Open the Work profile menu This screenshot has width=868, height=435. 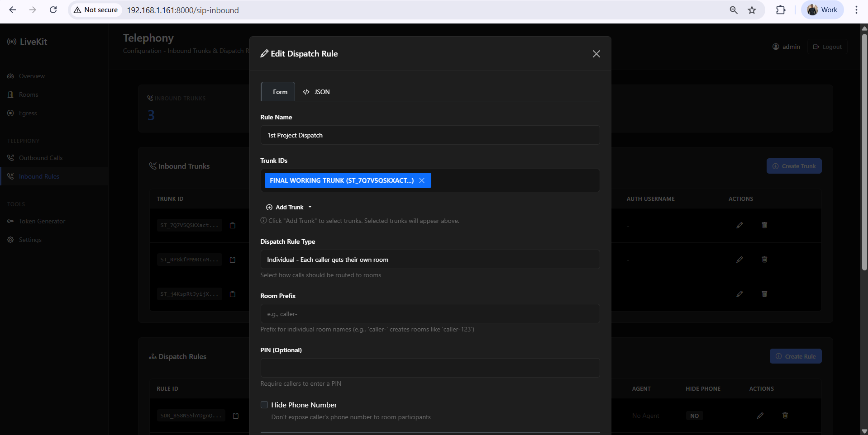822,10
